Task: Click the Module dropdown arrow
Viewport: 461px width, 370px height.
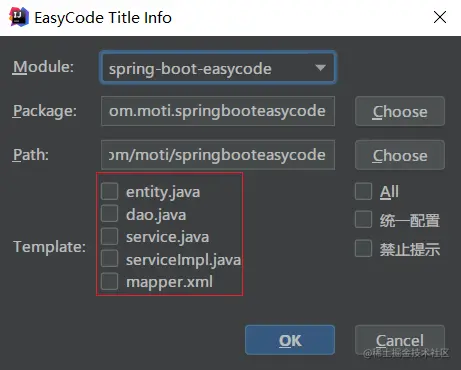Action: [x=320, y=68]
